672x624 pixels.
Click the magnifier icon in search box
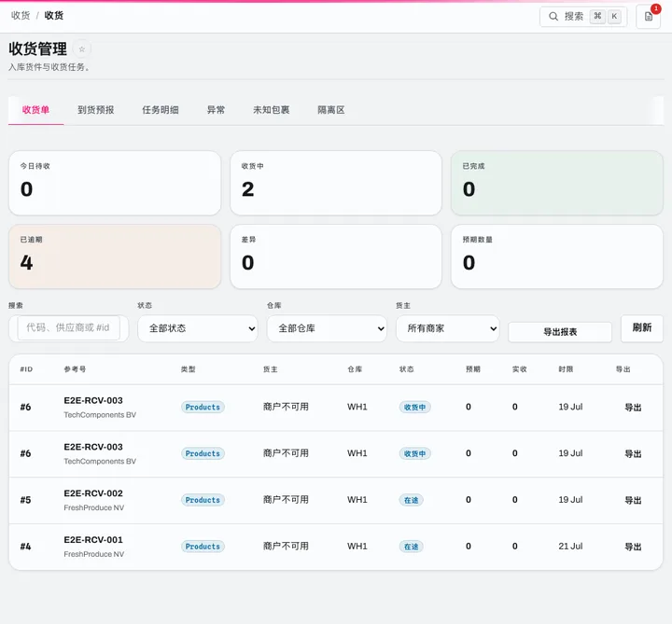553,16
